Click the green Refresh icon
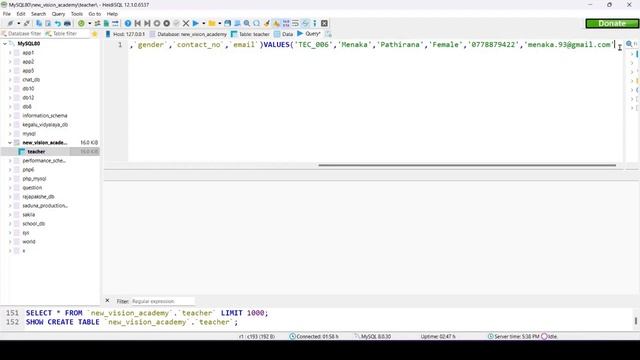640x360 pixels. point(81,23)
